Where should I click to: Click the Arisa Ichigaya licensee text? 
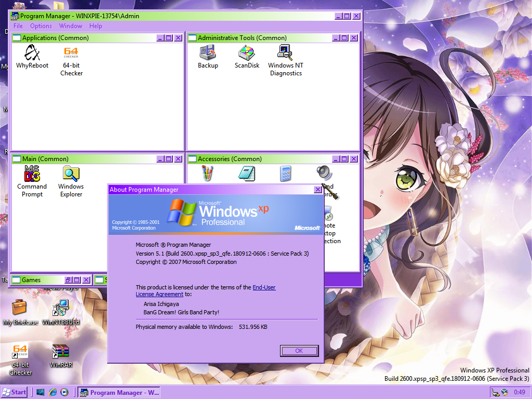click(161, 304)
